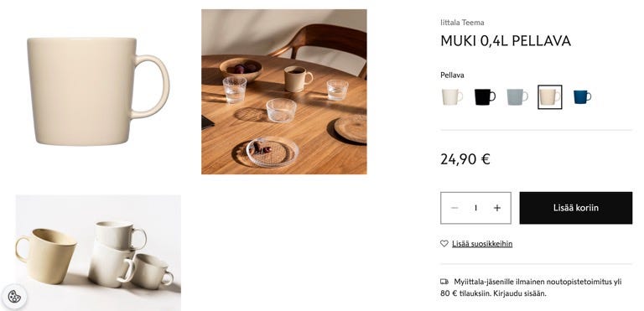The image size is (644, 311).
Task: Open the wooden table lifestyle photo
Action: point(283,91)
